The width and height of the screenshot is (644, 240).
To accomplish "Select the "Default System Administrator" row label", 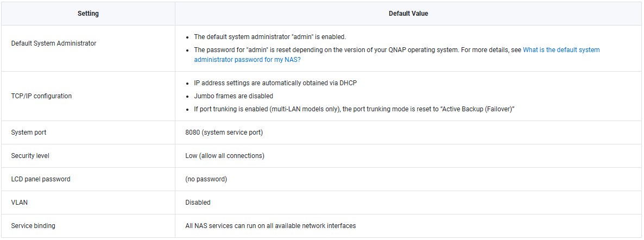I will (54, 43).
